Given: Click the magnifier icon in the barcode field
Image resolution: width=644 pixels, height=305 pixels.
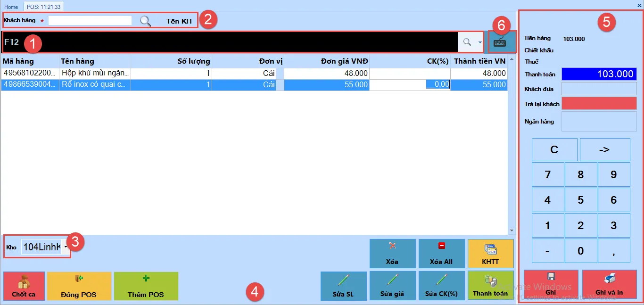Looking at the screenshot, I should [467, 42].
